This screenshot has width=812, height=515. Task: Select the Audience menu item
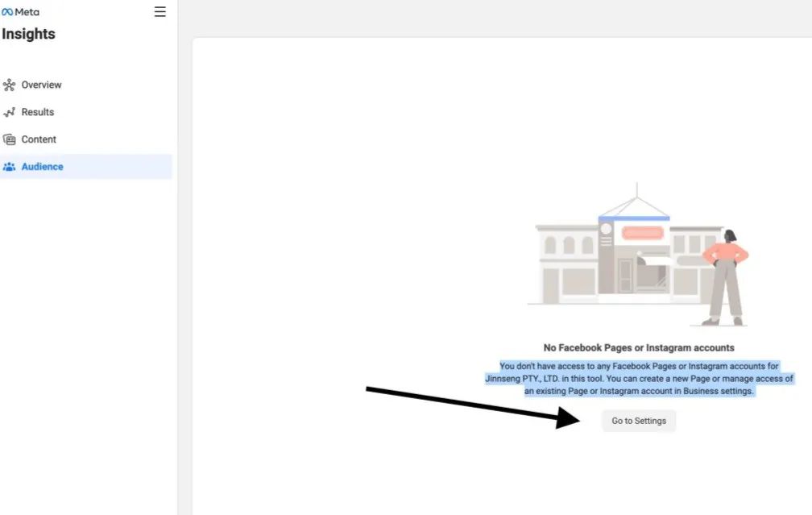[86, 167]
